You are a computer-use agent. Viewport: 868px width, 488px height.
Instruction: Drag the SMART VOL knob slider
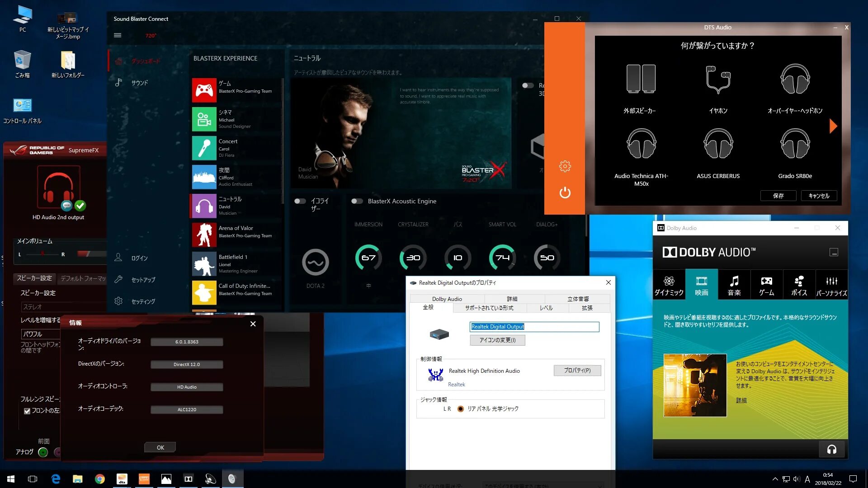501,257
